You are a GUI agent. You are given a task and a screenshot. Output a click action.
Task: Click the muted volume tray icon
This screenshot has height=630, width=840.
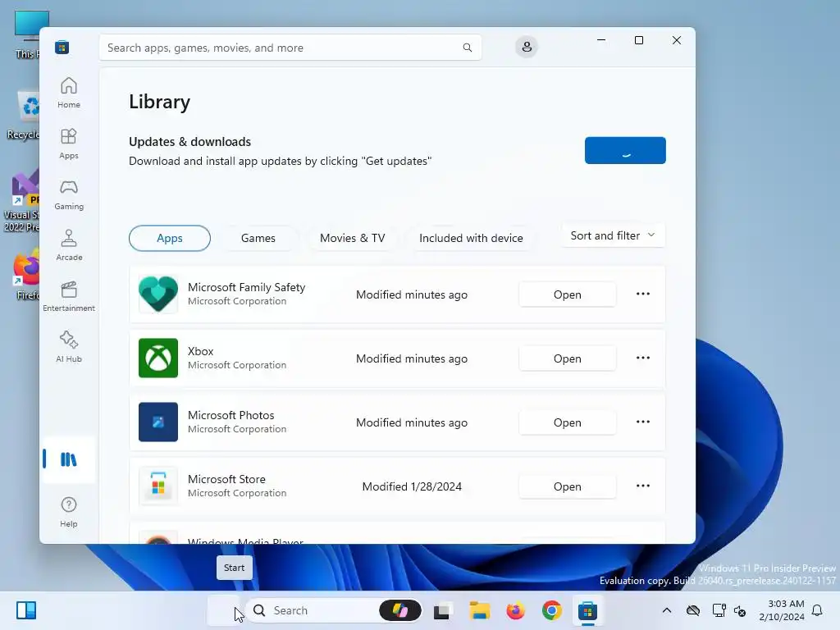(741, 610)
